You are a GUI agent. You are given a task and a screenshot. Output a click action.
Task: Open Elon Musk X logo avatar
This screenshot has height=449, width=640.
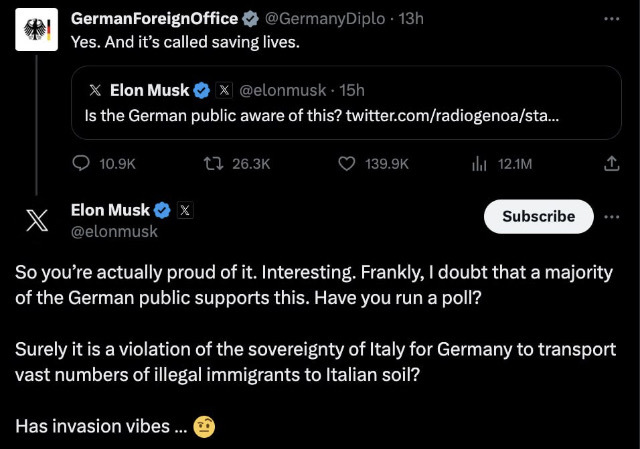[37, 220]
